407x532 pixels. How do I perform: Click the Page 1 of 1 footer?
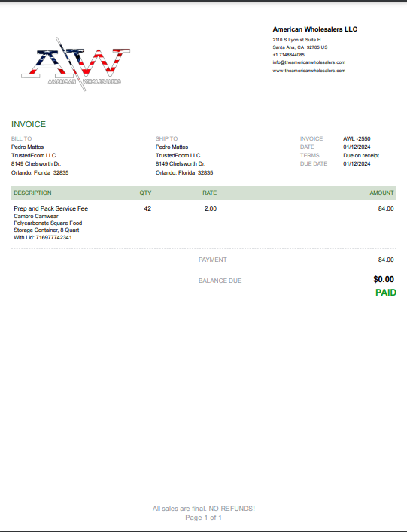pos(203,518)
